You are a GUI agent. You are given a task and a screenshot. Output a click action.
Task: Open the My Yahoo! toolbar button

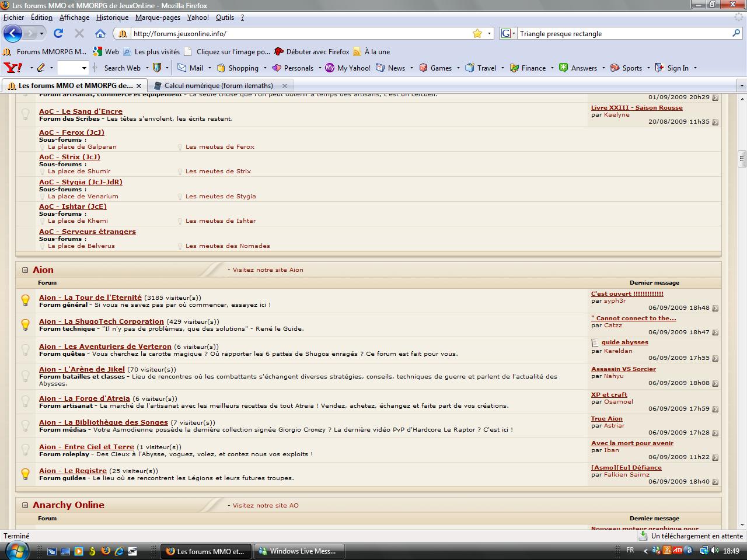tap(348, 68)
